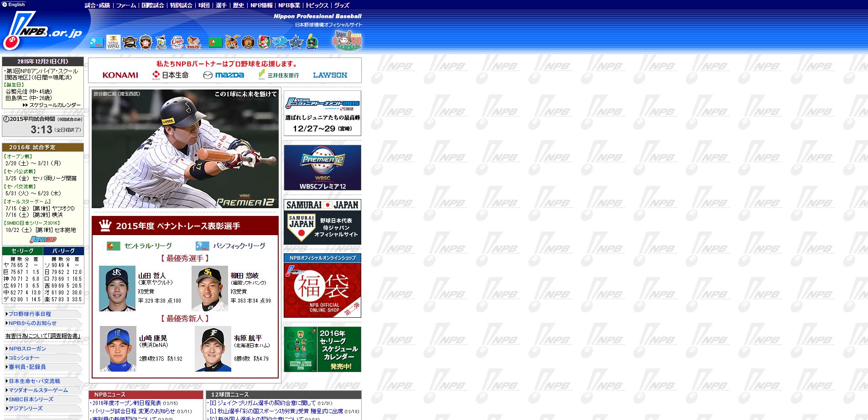
Task: Click the NPB BIS logo
Action: pos(43,239)
